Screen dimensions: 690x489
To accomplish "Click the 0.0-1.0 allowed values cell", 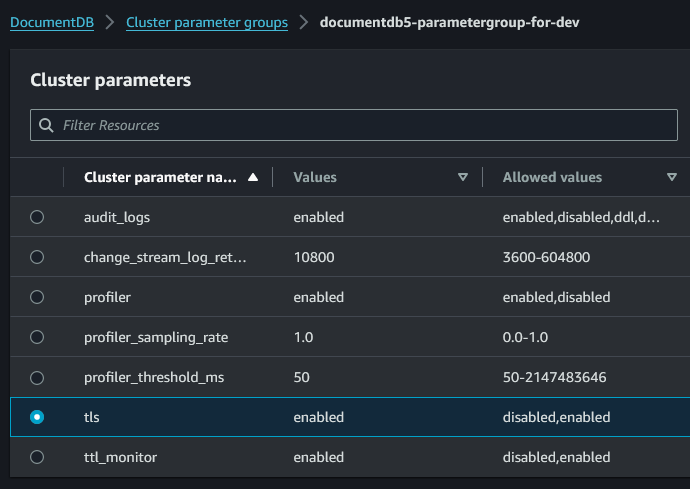I will pos(525,337).
